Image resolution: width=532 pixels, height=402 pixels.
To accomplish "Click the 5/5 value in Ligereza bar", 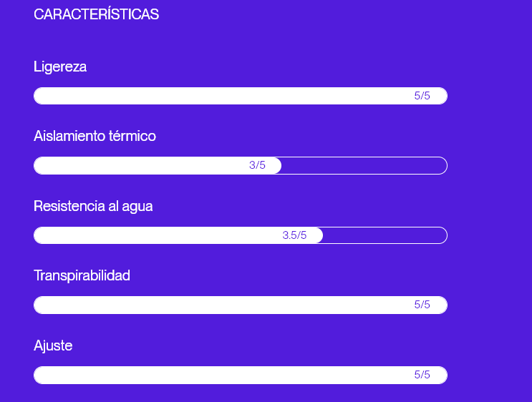I will 422,96.
